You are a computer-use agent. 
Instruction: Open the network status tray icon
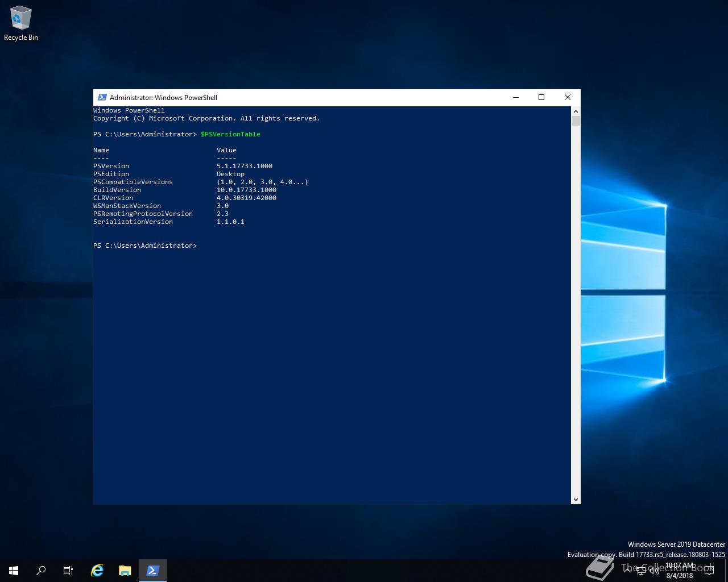(x=641, y=571)
